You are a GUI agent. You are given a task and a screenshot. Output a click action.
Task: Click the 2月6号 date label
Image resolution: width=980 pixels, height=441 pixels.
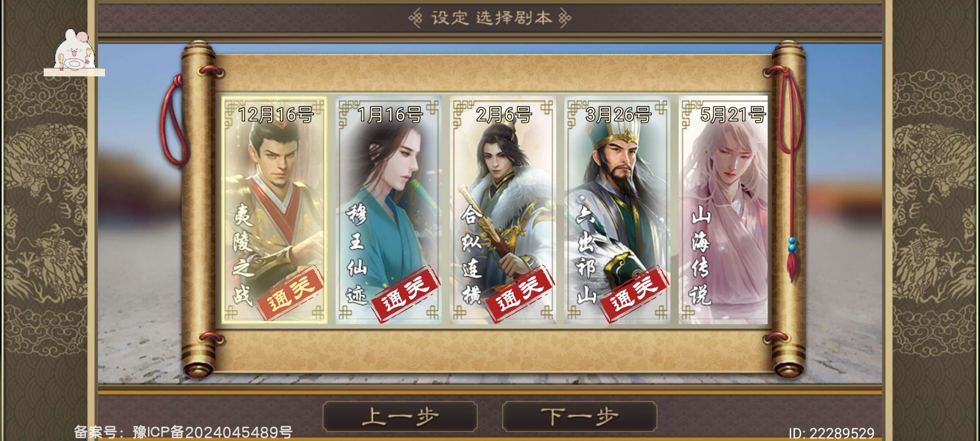click(504, 114)
